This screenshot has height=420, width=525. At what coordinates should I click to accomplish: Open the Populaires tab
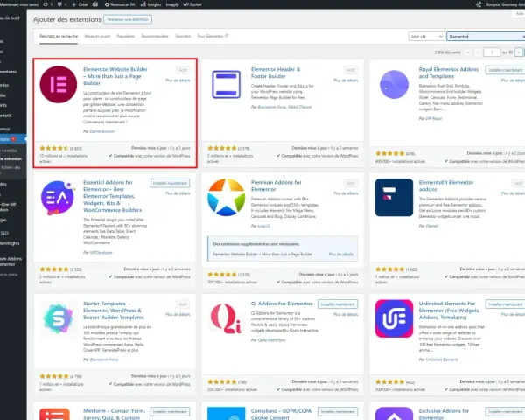pyautogui.click(x=125, y=36)
